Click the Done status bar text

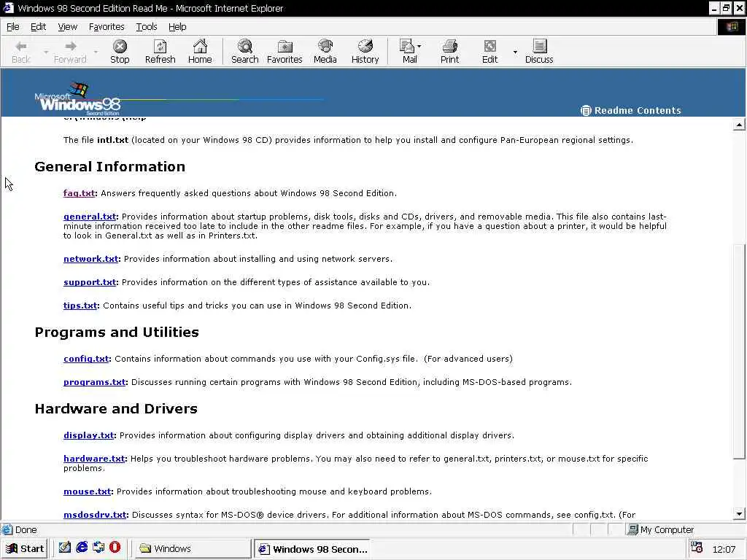click(x=26, y=530)
